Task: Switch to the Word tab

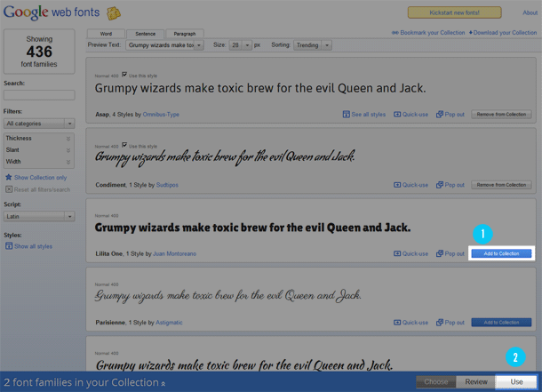Action: pyautogui.click(x=106, y=34)
